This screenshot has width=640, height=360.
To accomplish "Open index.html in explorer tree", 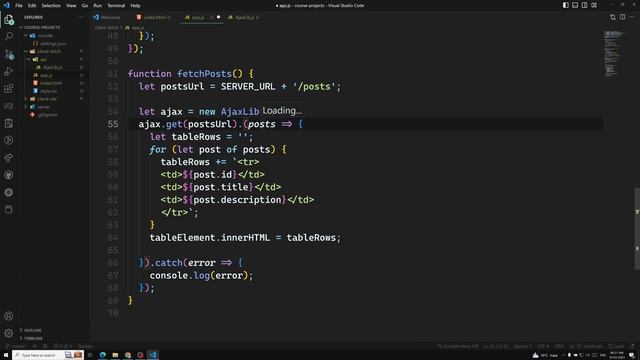I will 47,83.
